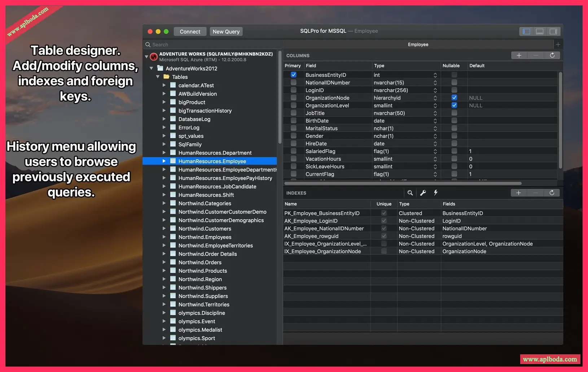
Task: Uncheck Primary for BusinessEntityID
Action: 294,75
